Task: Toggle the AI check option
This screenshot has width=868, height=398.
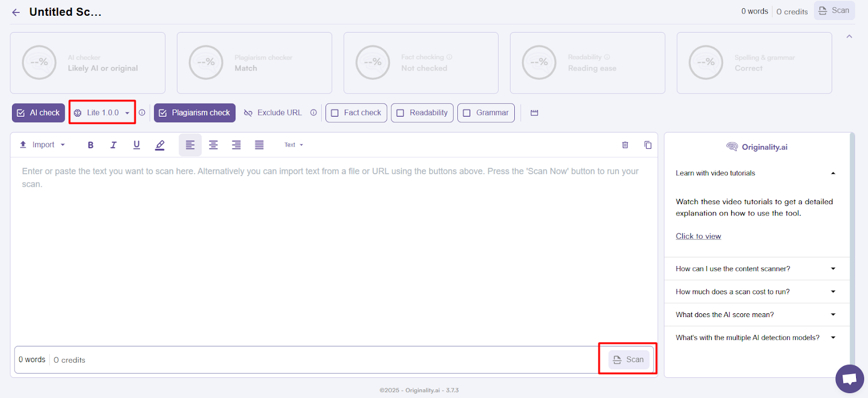Action: click(39, 113)
